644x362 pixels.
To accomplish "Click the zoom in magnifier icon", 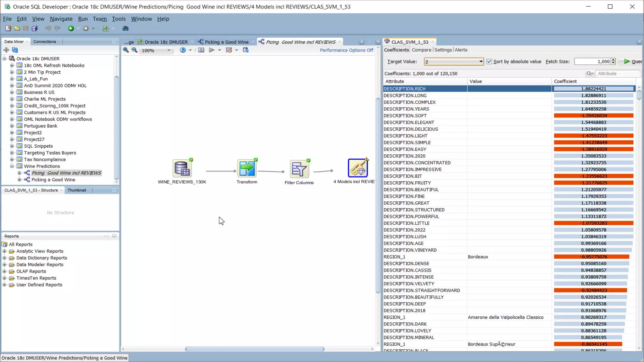I will tap(126, 50).
